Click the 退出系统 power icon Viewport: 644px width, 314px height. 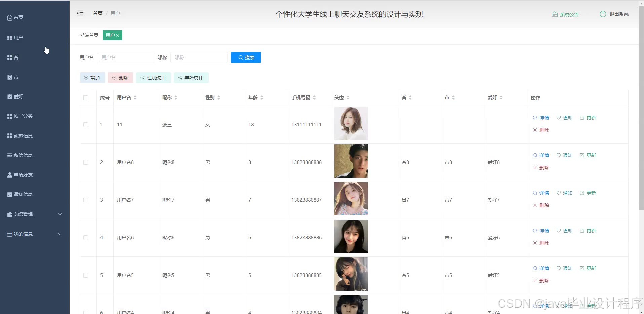click(x=603, y=14)
